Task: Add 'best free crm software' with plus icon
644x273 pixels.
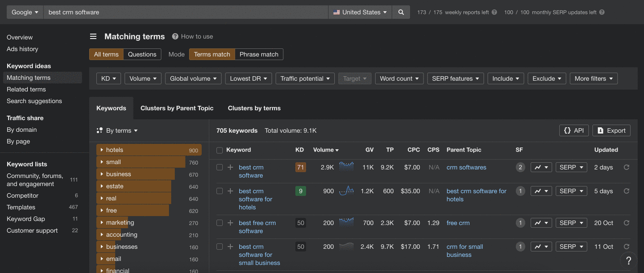Action: (230, 223)
